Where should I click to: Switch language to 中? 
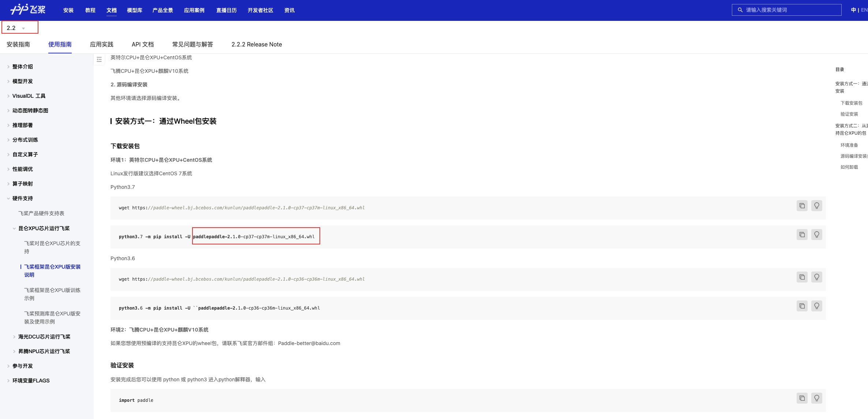[853, 10]
